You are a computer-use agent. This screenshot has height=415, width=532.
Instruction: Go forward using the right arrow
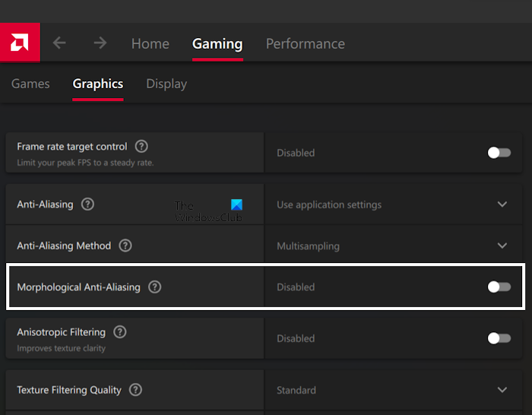click(100, 43)
